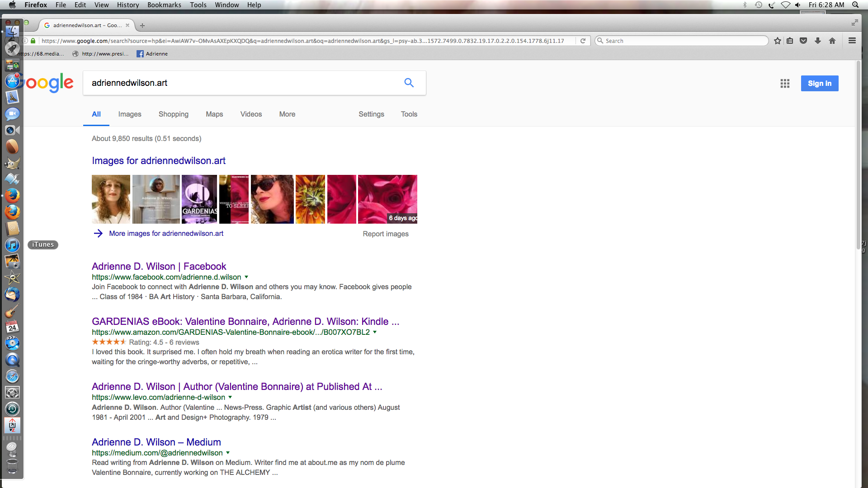The width and height of the screenshot is (868, 488).
Task: Click the Sign in button
Action: point(819,83)
